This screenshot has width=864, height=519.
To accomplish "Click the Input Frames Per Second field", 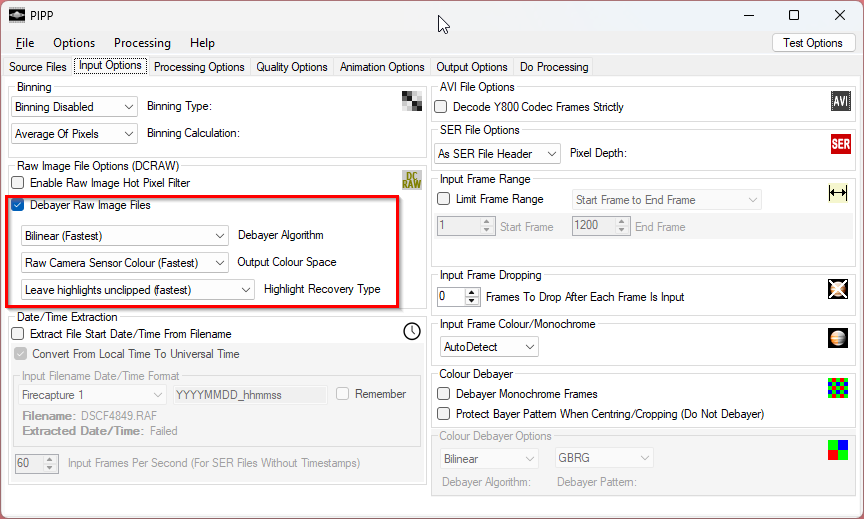I will pos(29,463).
